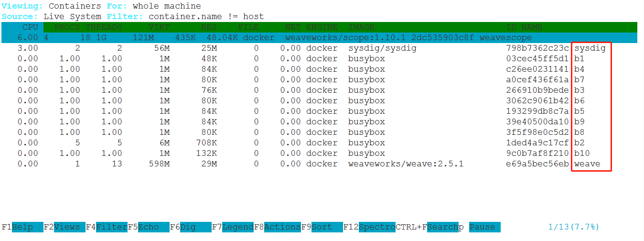Click the filter expression container.name != host
Viewport: 644px width, 241px height.
click(206, 17)
